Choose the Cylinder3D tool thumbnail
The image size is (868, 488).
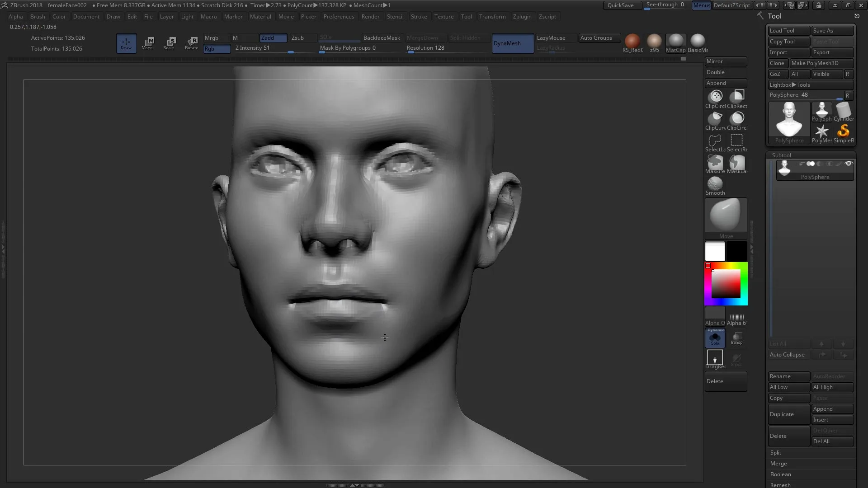click(844, 111)
